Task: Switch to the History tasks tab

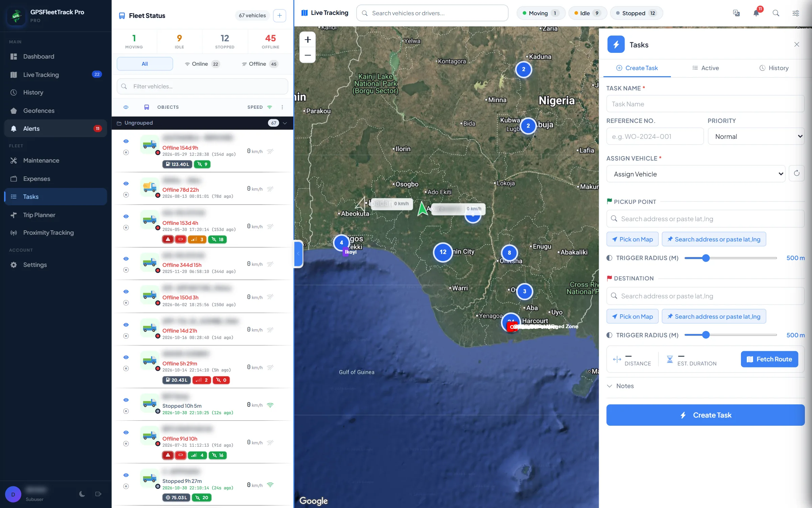Action: [x=774, y=68]
